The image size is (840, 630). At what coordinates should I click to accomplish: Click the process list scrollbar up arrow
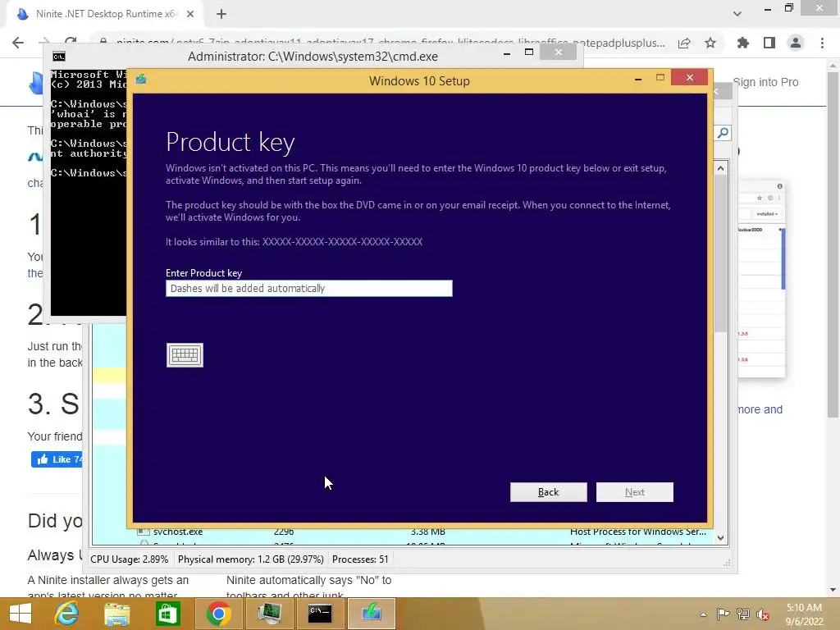(720, 168)
